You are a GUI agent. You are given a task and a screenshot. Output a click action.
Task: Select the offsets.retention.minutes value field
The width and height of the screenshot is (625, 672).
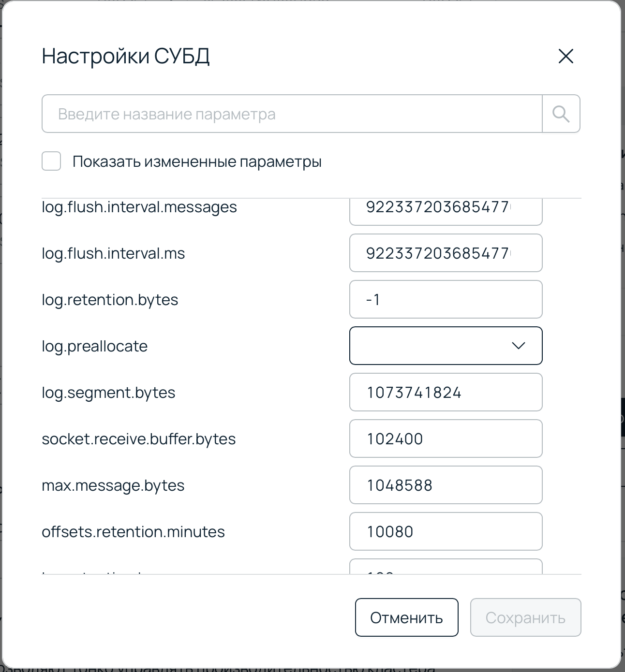point(445,531)
